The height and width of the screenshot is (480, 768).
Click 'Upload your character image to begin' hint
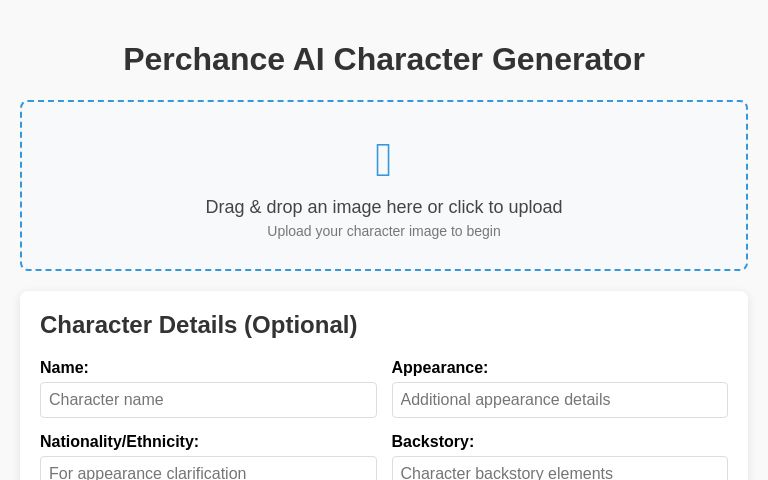click(x=384, y=231)
